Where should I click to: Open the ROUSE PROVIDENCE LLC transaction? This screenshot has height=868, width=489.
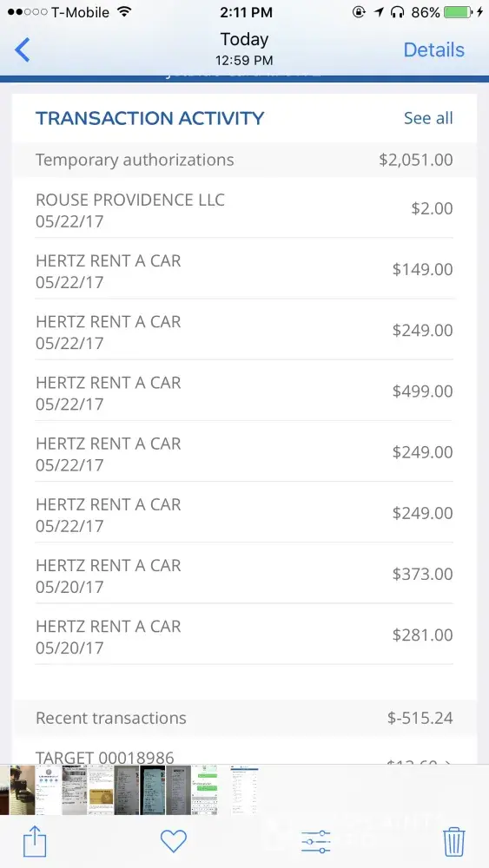click(244, 207)
